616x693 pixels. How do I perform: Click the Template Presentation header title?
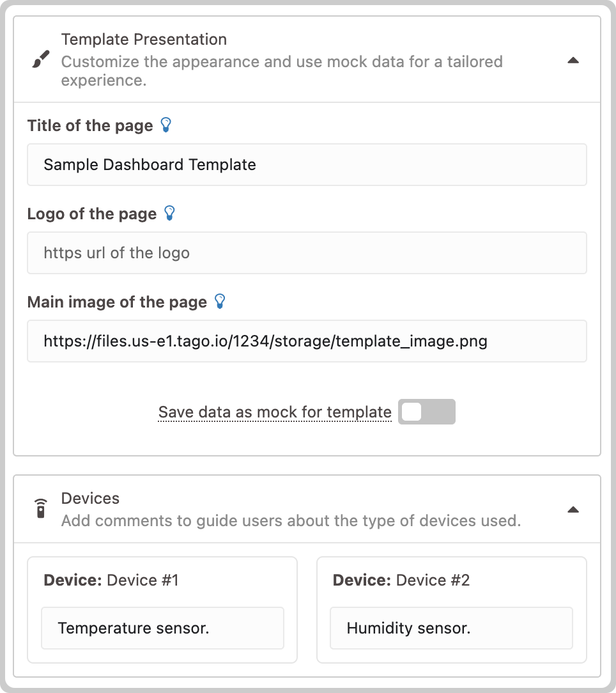coord(144,40)
